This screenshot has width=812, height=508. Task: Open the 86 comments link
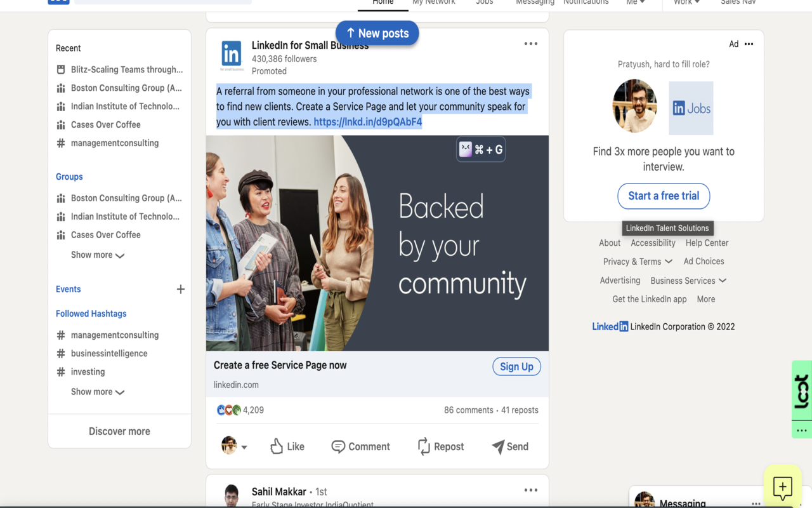(x=469, y=410)
